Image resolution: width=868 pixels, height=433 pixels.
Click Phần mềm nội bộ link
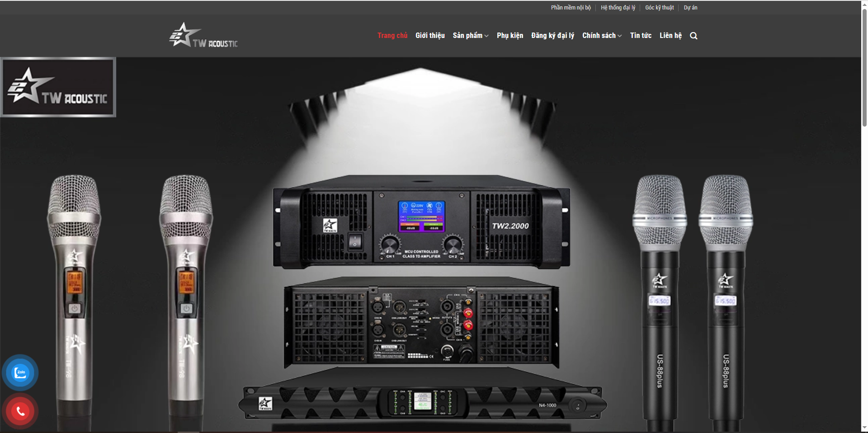(571, 8)
